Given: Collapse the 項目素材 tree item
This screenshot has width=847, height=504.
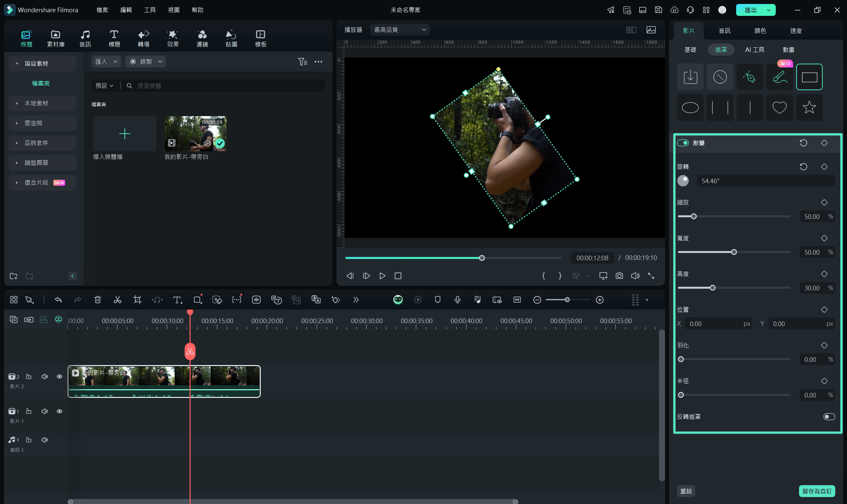Looking at the screenshot, I should click(42, 63).
